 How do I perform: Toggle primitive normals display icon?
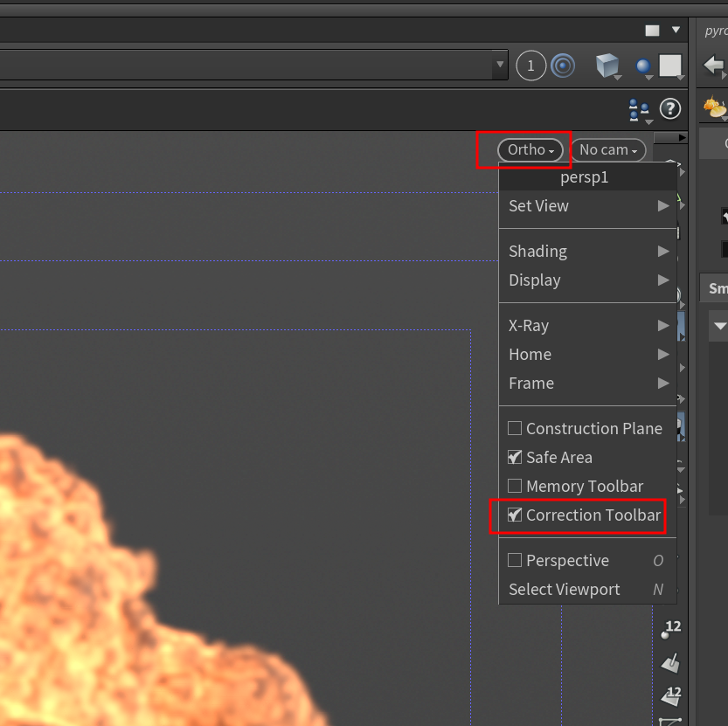point(671,663)
